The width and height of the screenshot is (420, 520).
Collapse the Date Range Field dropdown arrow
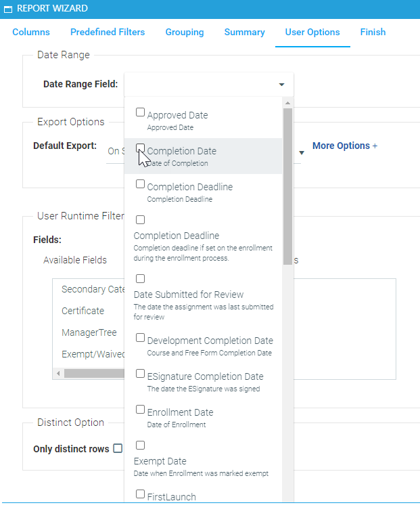[281, 85]
